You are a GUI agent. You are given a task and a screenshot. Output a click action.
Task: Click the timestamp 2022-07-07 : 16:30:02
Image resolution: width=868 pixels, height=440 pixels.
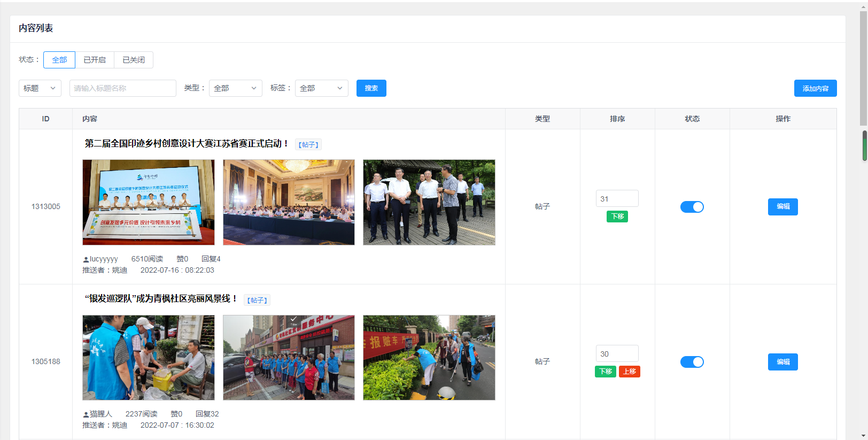(x=177, y=425)
